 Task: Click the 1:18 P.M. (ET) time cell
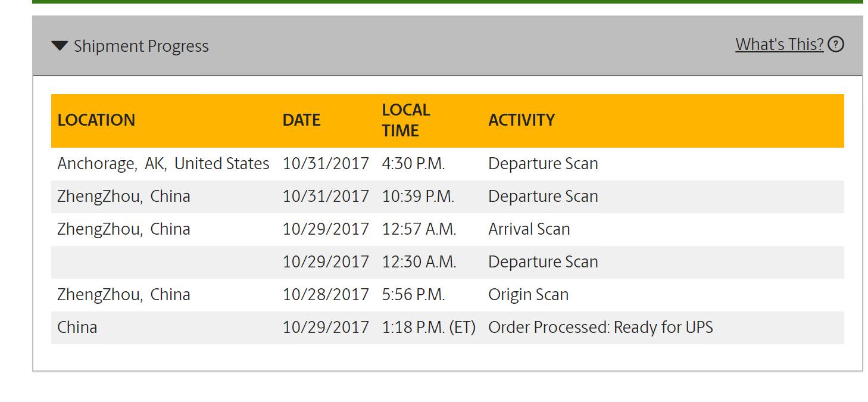tap(429, 328)
